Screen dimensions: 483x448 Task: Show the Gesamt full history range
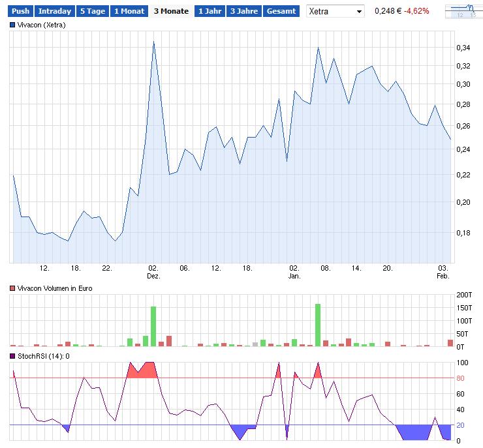pyautogui.click(x=281, y=11)
